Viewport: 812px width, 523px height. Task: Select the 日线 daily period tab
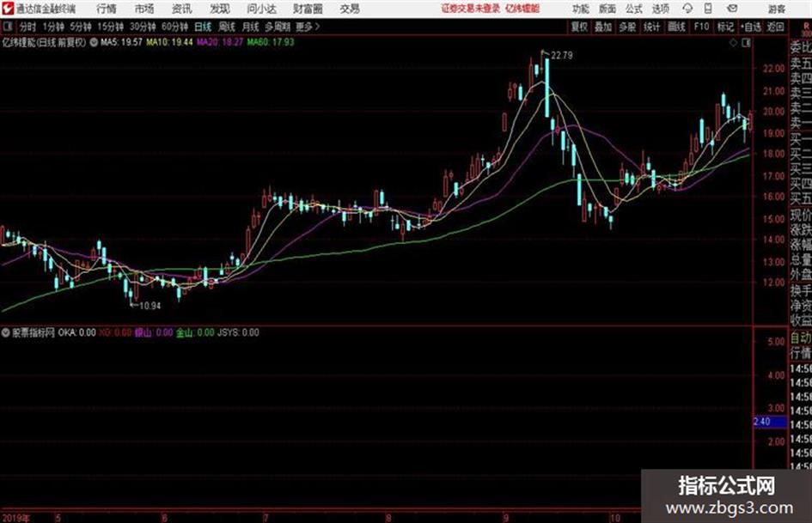click(x=203, y=27)
